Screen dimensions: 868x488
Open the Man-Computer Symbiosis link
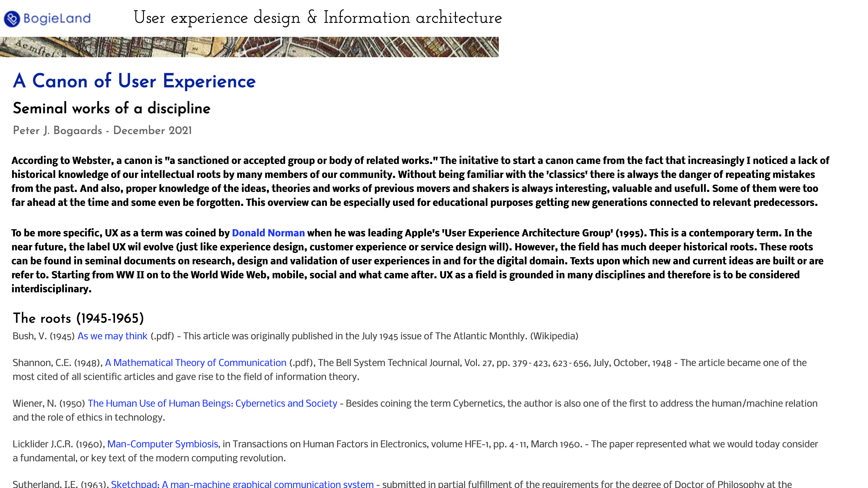click(162, 444)
